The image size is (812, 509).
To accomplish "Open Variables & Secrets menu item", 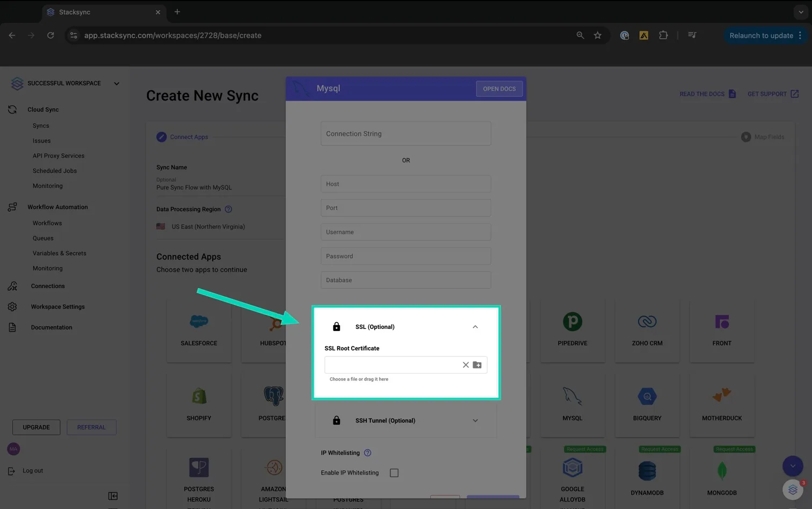I will pos(60,253).
